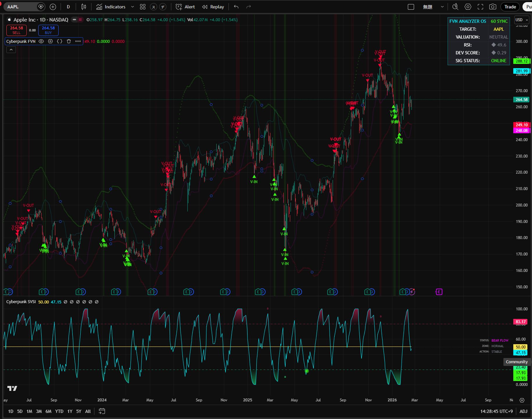The image size is (532, 419).
Task: Click the cyan 47.15 label on the SVSI axis
Action: pos(521,353)
